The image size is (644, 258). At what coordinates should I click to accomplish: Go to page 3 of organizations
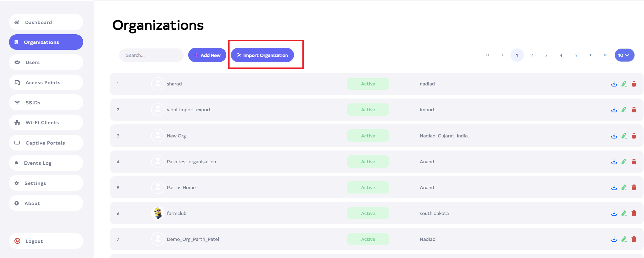[x=546, y=55]
